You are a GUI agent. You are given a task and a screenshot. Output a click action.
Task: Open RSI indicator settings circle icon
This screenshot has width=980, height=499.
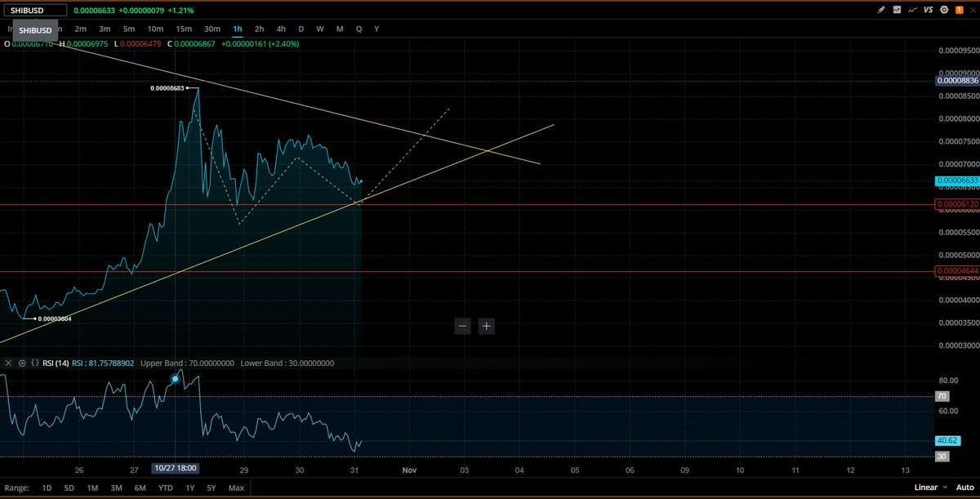(21, 363)
